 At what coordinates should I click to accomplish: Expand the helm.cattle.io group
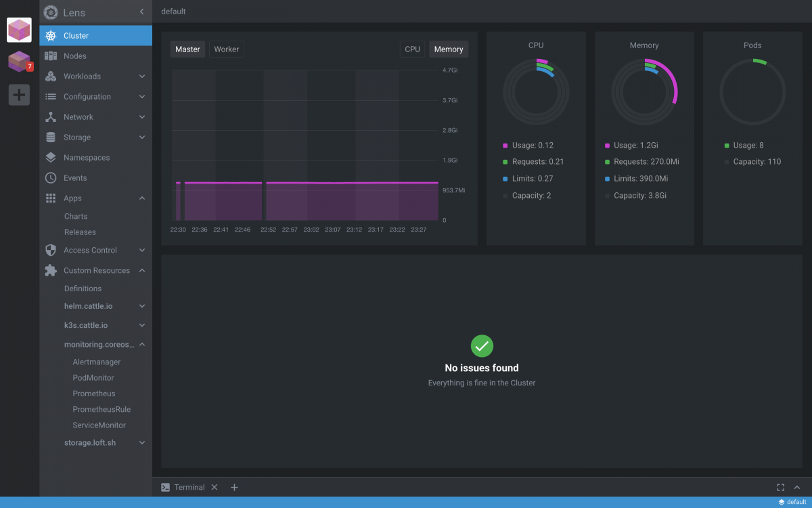point(141,306)
